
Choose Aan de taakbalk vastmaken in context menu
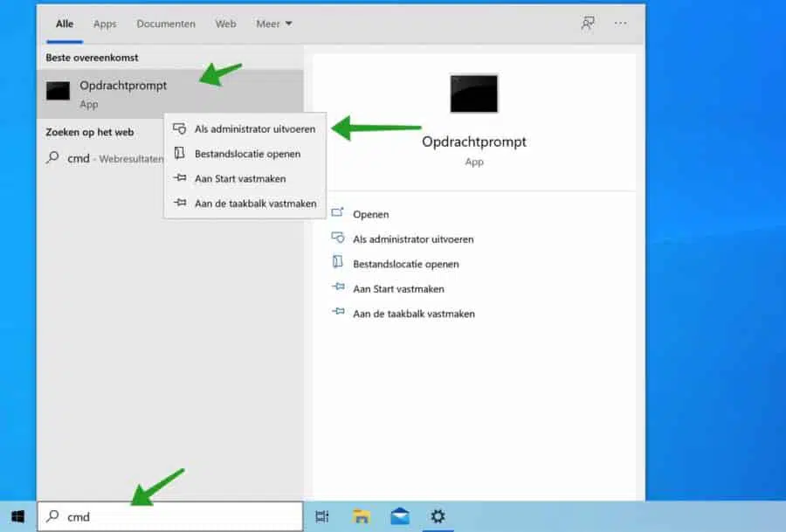click(x=245, y=204)
